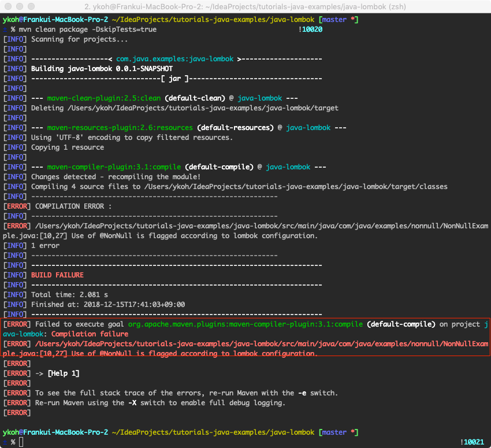Click the history number !10020

tap(311, 29)
